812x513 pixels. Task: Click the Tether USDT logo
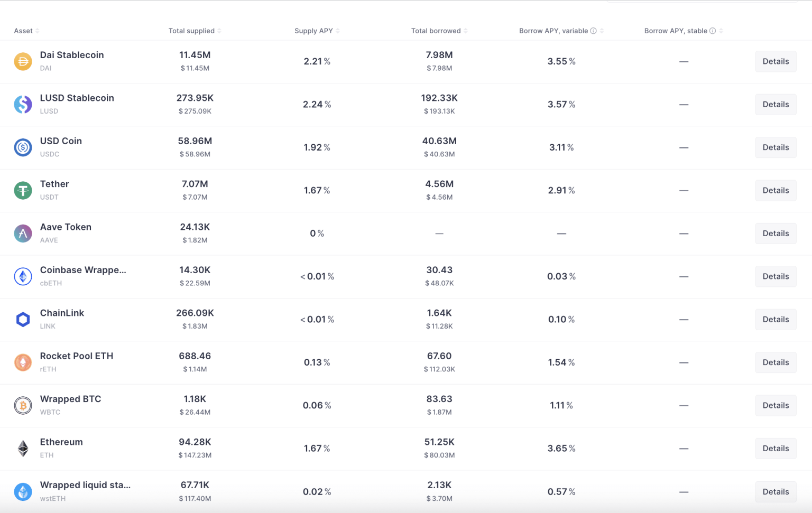click(x=23, y=190)
